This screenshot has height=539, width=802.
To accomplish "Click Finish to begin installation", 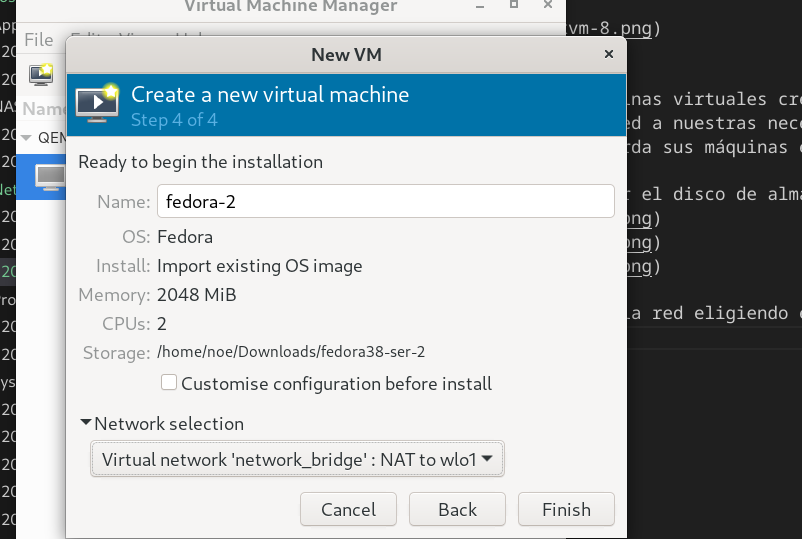I will tap(566, 509).
